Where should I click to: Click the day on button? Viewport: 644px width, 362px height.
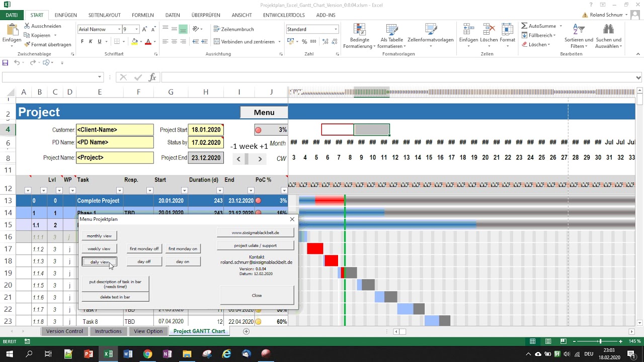coord(183,261)
